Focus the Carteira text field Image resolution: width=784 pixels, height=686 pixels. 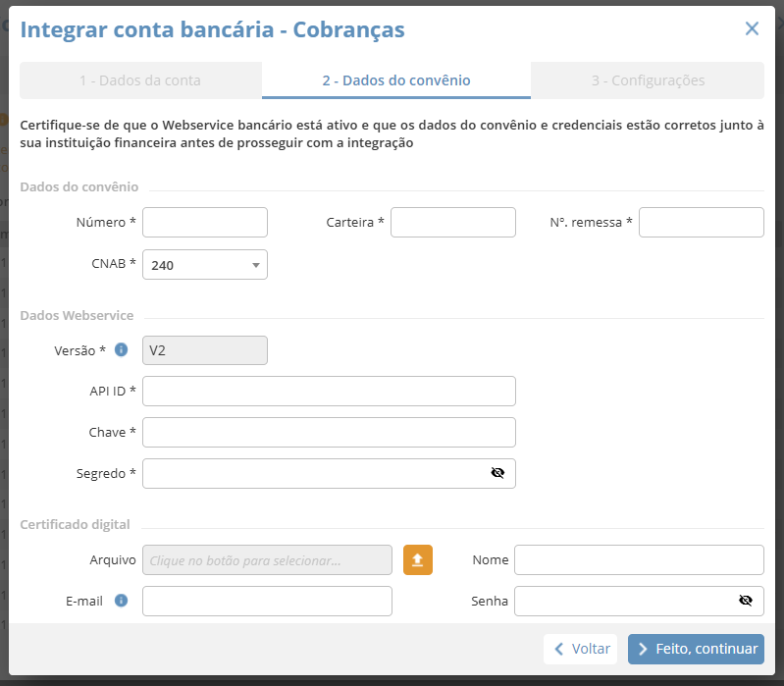click(x=452, y=223)
